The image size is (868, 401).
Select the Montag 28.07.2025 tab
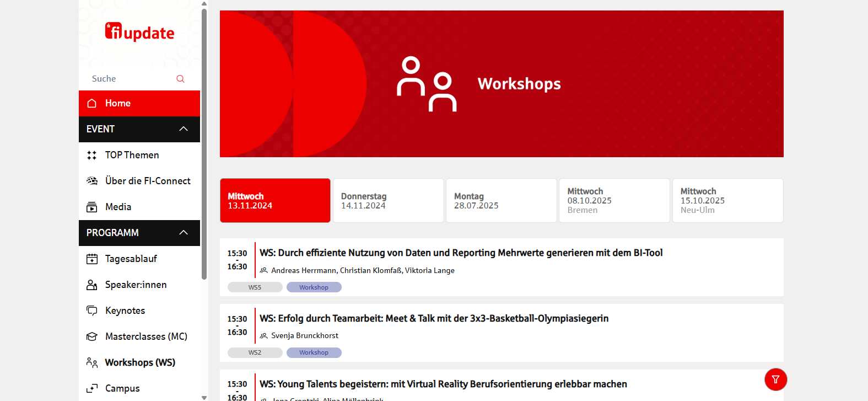(x=501, y=201)
